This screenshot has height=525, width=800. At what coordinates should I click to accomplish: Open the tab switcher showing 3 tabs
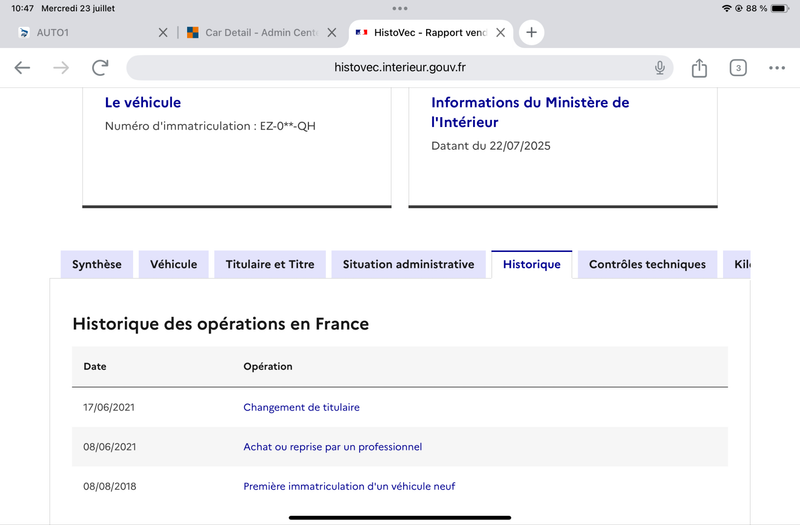click(x=738, y=68)
